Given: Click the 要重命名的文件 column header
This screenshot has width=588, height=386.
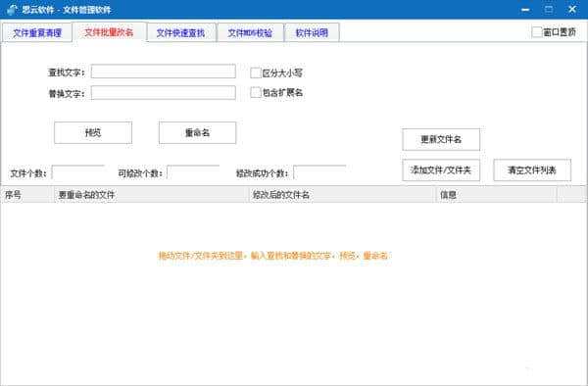Looking at the screenshot, I should 152,195.
